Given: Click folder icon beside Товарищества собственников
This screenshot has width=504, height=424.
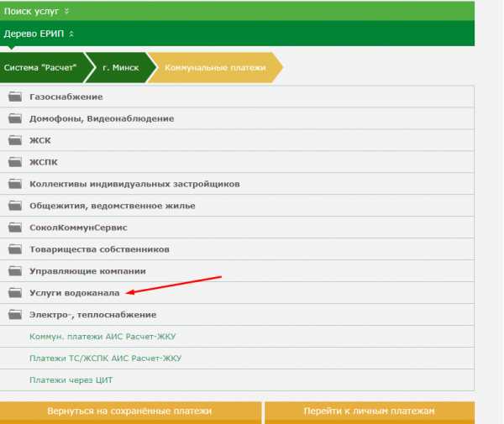Looking at the screenshot, I should point(14,249).
